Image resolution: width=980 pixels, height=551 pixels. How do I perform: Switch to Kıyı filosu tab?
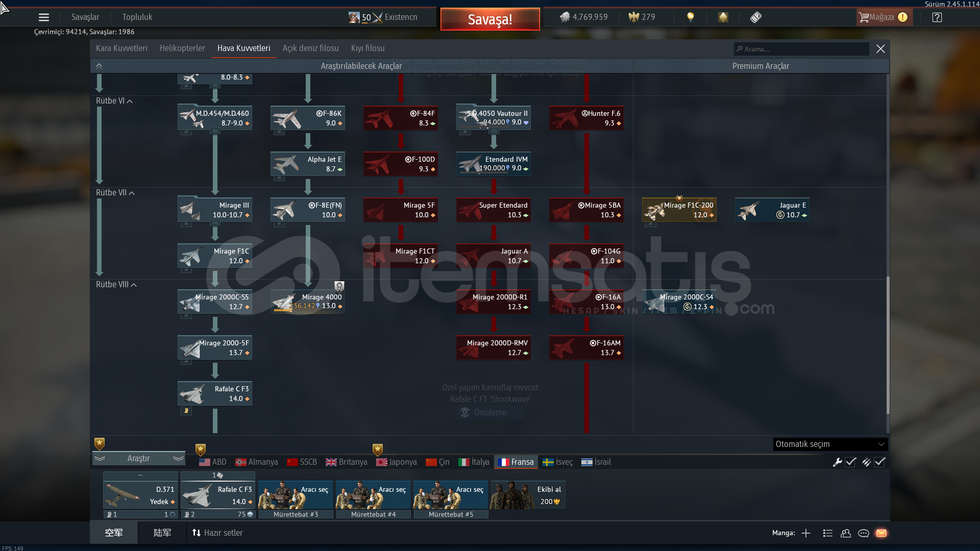[x=368, y=48]
